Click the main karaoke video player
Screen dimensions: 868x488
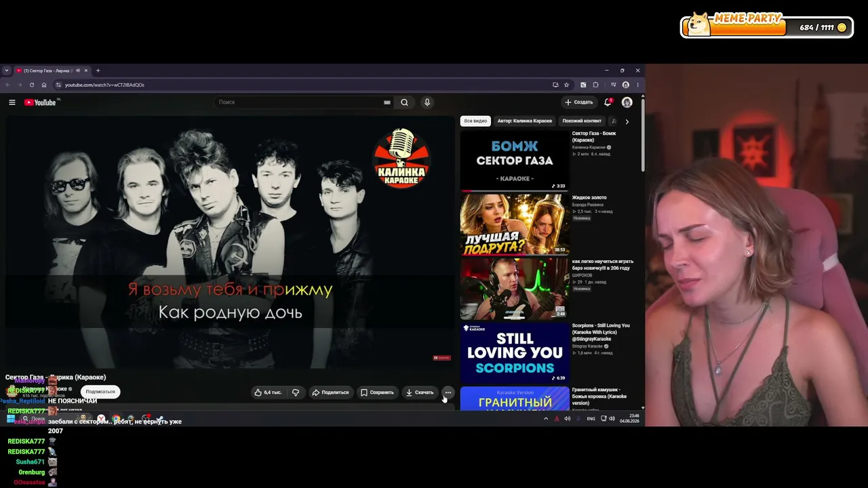tap(230, 242)
